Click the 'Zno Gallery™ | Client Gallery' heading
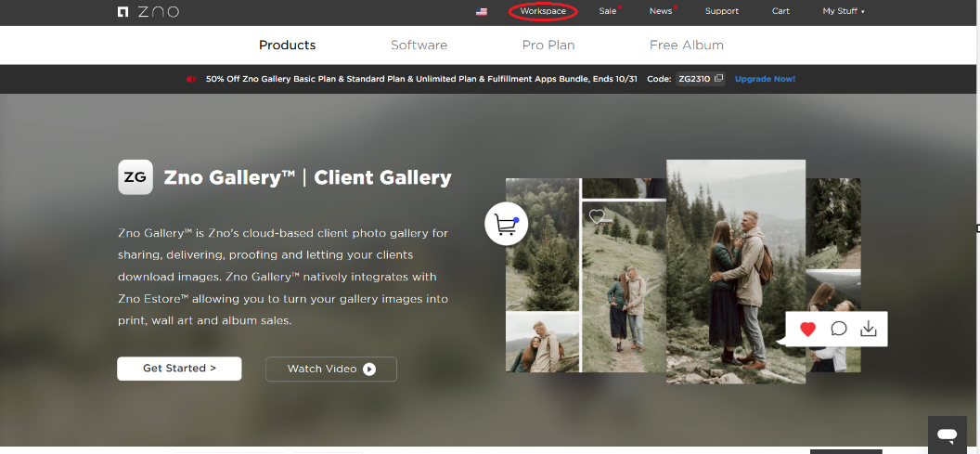 (x=307, y=177)
